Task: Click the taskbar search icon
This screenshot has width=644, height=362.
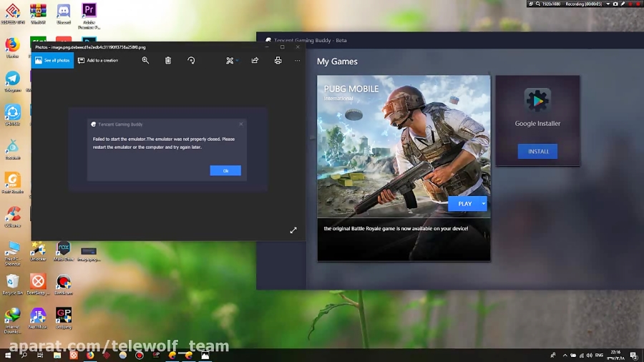Action: [24, 355]
